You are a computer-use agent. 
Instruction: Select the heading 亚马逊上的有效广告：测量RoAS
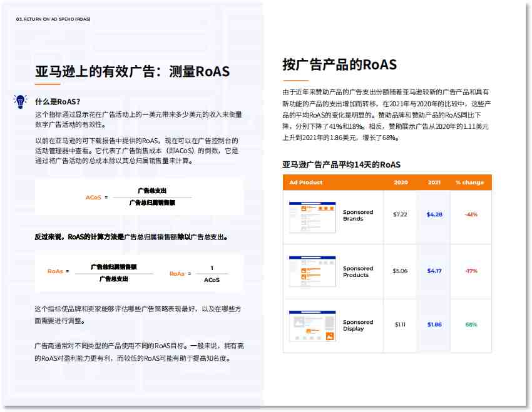coord(132,71)
